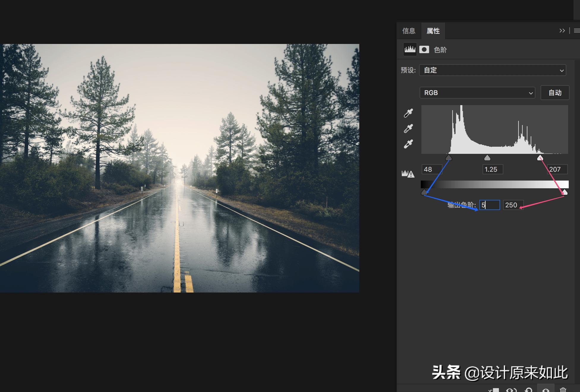Select the white point eyedropper

pyautogui.click(x=408, y=144)
